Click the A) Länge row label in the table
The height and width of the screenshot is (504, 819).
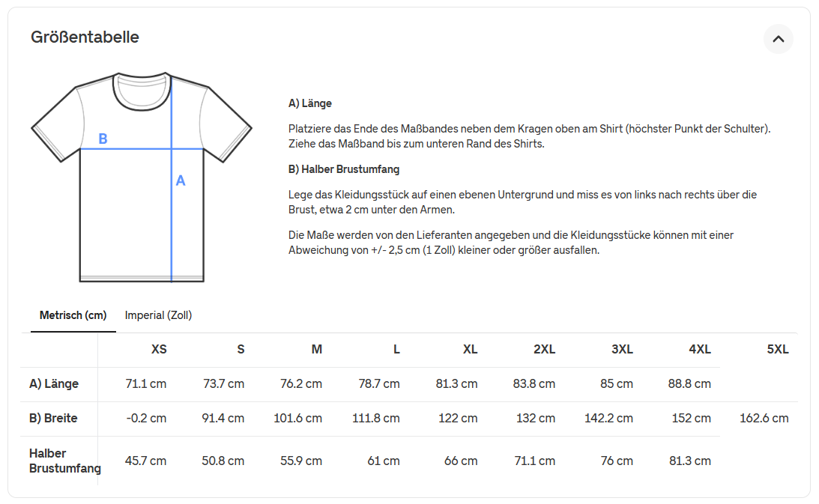click(54, 384)
